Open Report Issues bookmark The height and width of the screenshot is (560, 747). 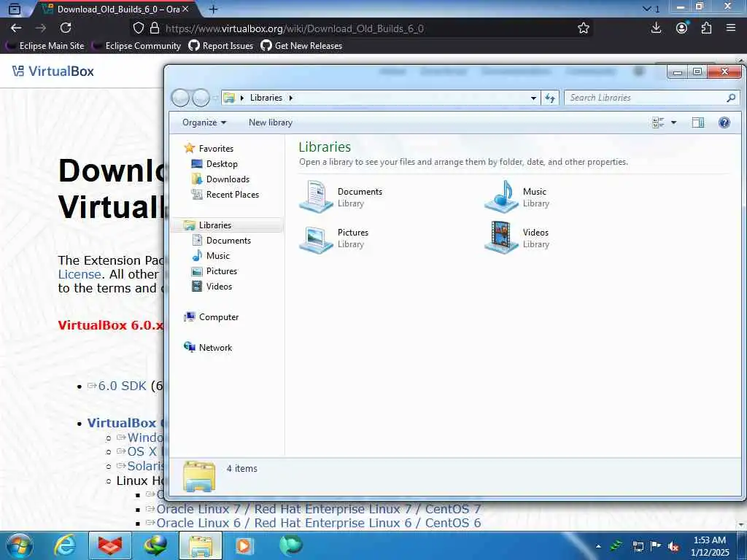tap(220, 46)
